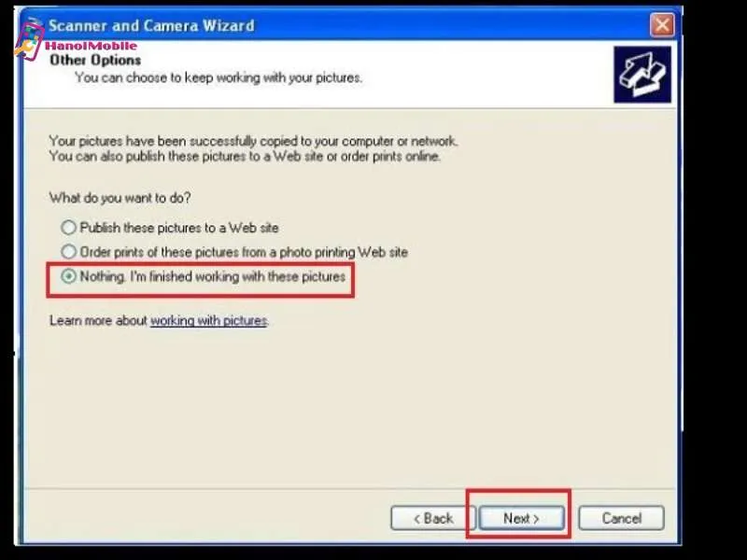Image resolution: width=747 pixels, height=560 pixels.
Task: Click the pictures successfully copied message
Action: [x=253, y=141]
